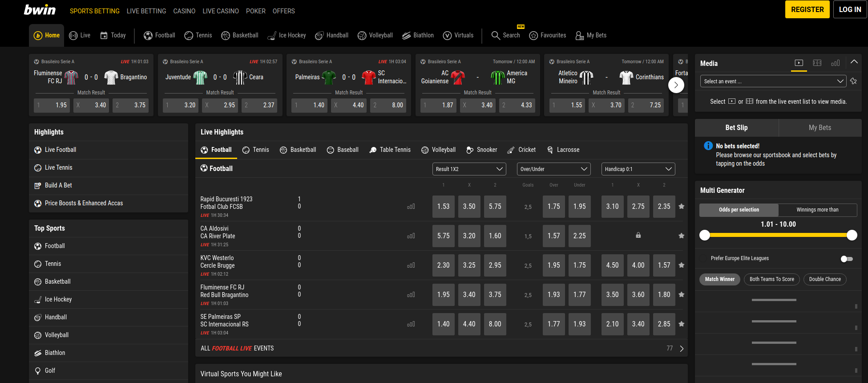The height and width of the screenshot is (383, 868).
Task: Favourite the Fluminense FC RJ match star
Action: pos(681,294)
